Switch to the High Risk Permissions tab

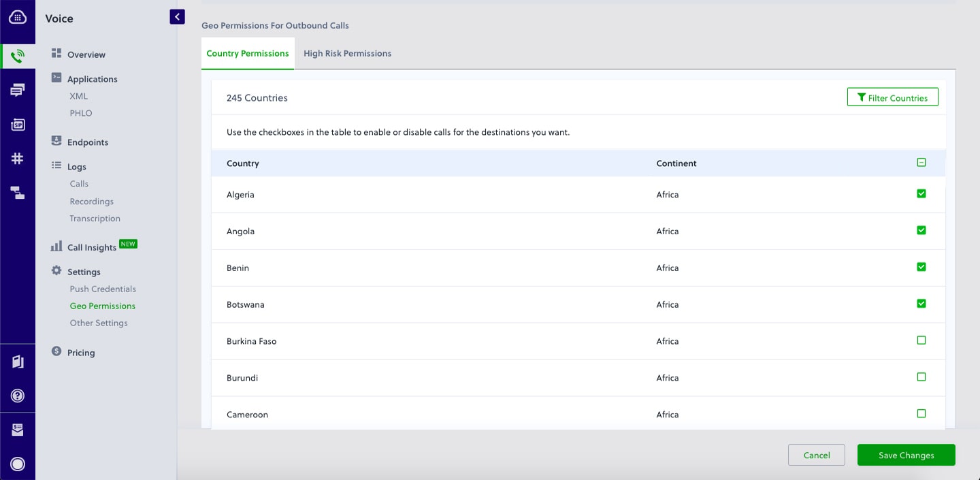347,53
